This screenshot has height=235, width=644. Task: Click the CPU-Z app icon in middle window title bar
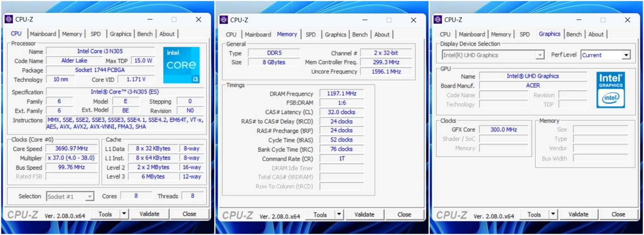[224, 20]
